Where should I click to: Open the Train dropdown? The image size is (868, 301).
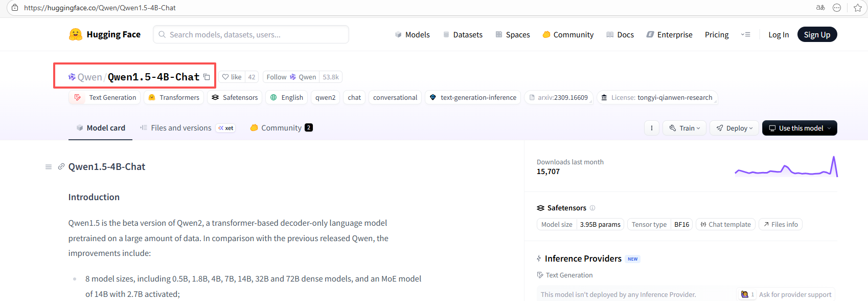pos(685,128)
